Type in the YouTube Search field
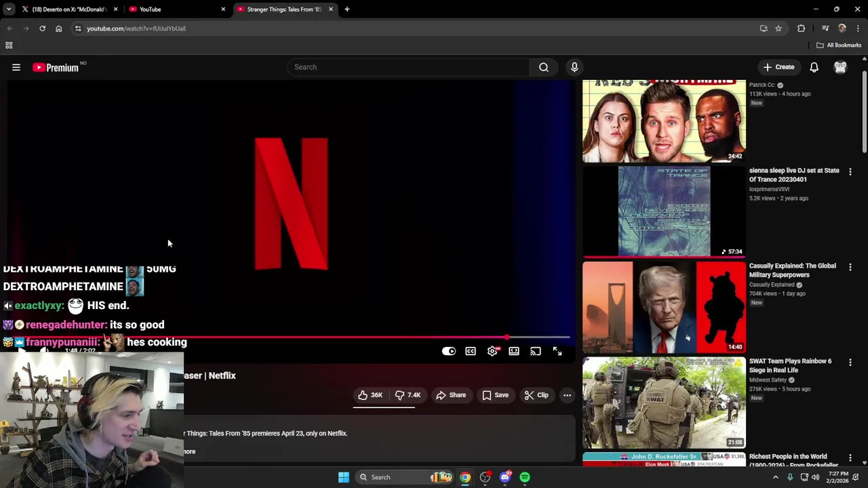 (409, 67)
